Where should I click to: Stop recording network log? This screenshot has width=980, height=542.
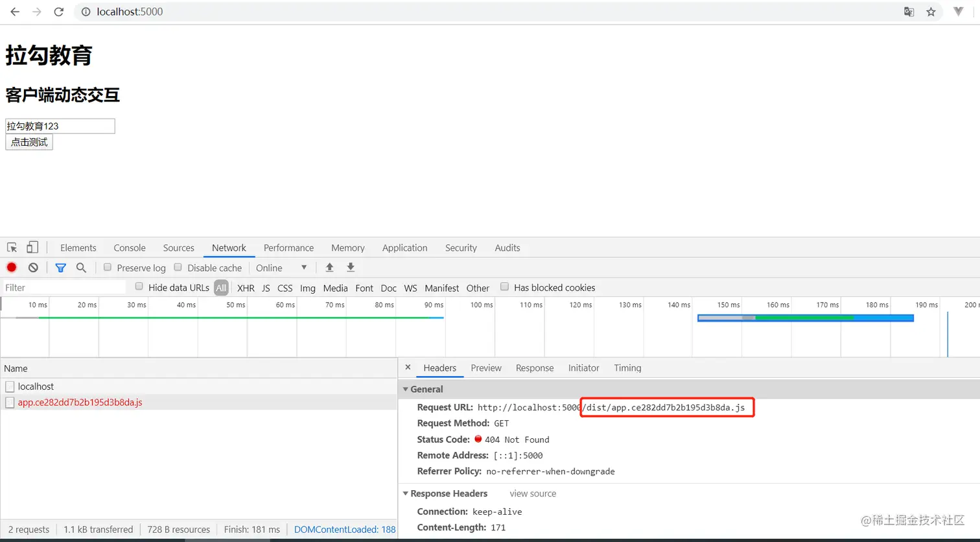(x=12, y=267)
